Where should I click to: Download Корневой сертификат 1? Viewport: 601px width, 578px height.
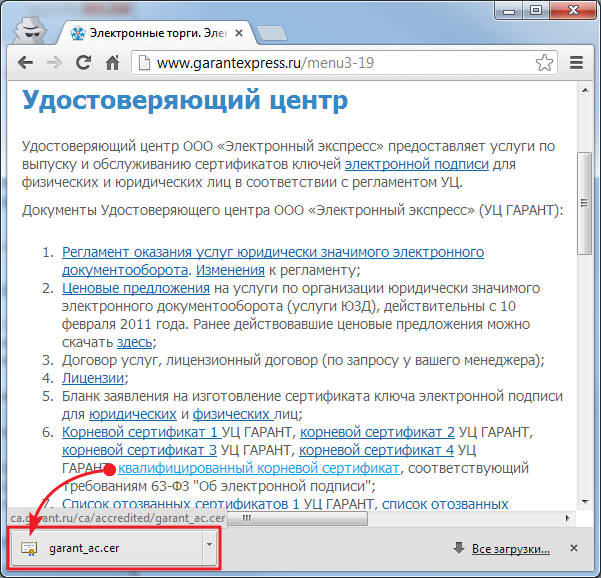pyautogui.click(x=141, y=432)
